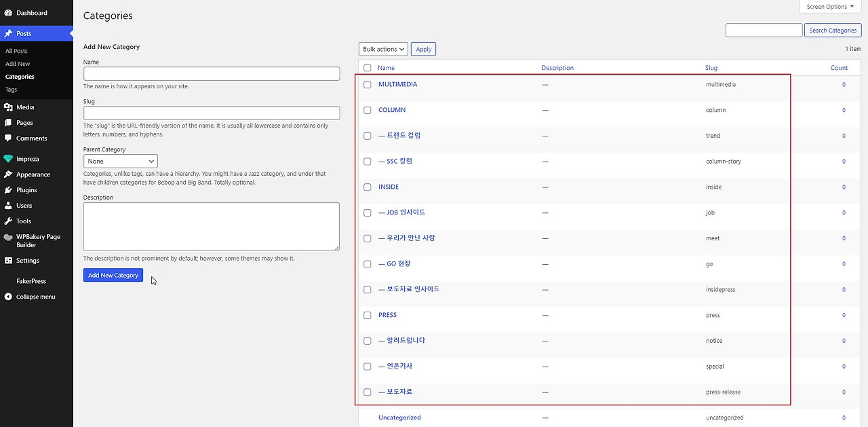Click the count for press-release row
The image size is (868, 427).
click(x=844, y=392)
